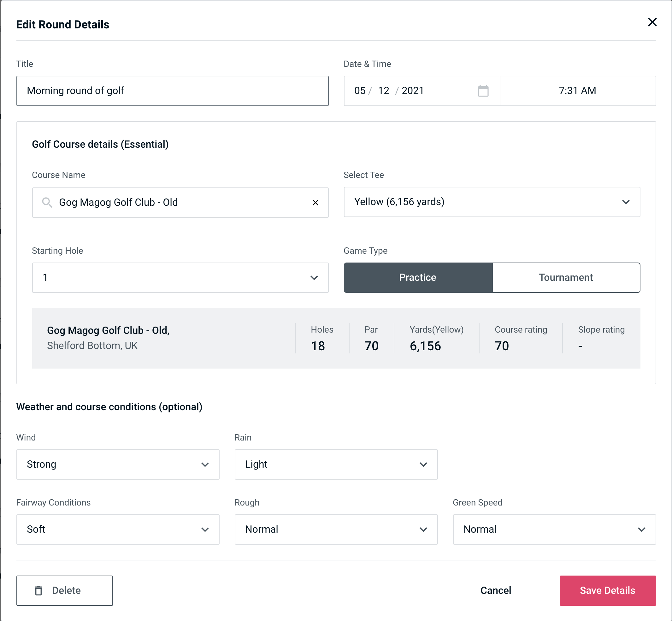Image resolution: width=672 pixels, height=621 pixels.
Task: Click the clear (X) icon in Course Name
Action: tap(316, 202)
